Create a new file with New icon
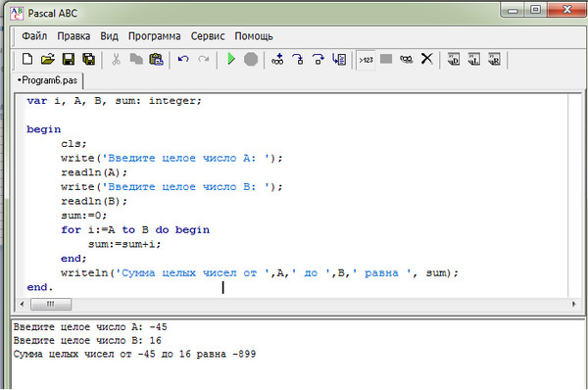 pos(27,59)
